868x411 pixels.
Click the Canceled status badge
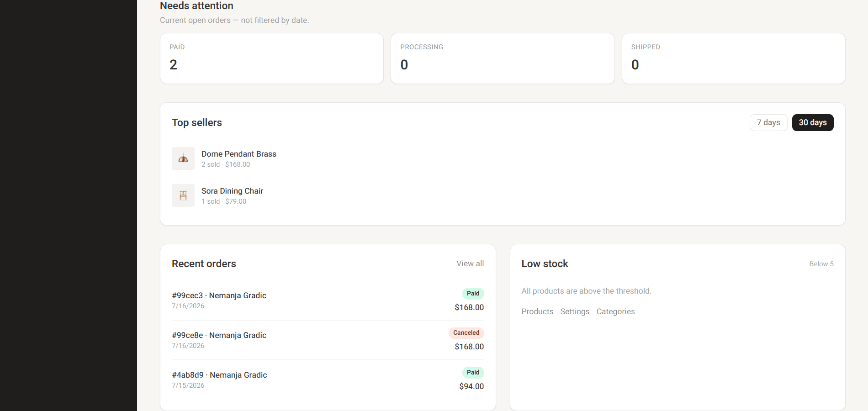point(466,333)
